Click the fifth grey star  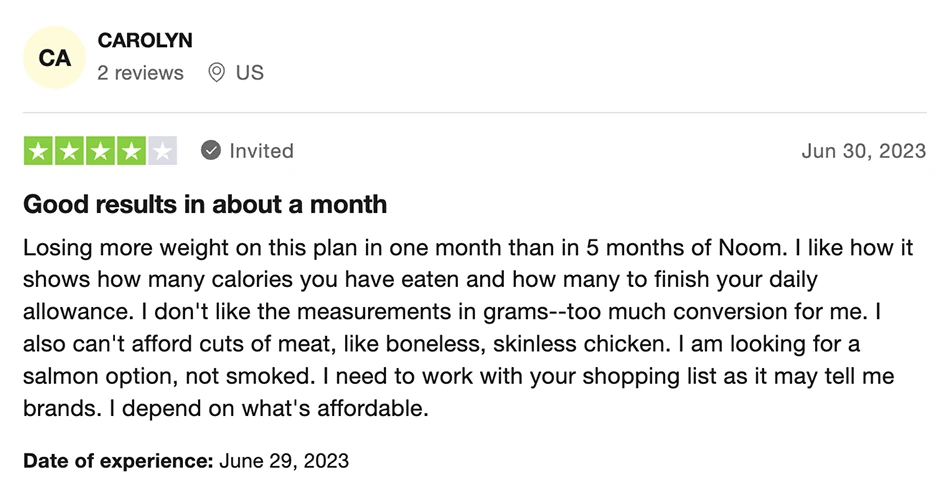(162, 151)
